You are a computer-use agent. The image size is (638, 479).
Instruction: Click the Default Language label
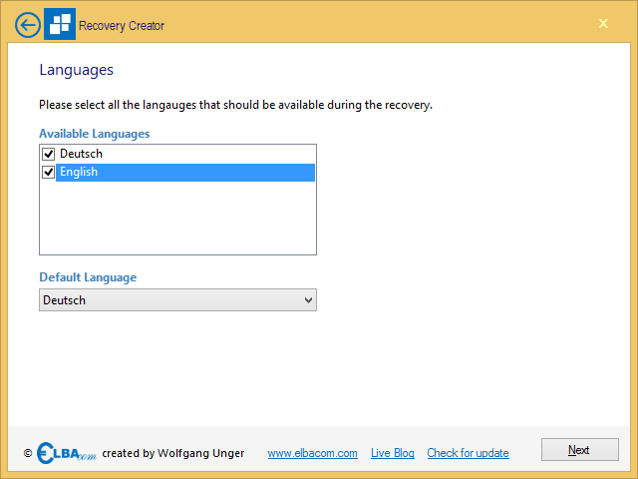click(x=88, y=278)
